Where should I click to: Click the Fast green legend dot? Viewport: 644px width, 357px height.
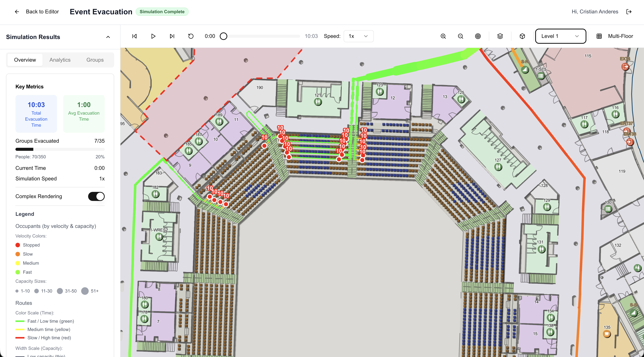click(18, 272)
